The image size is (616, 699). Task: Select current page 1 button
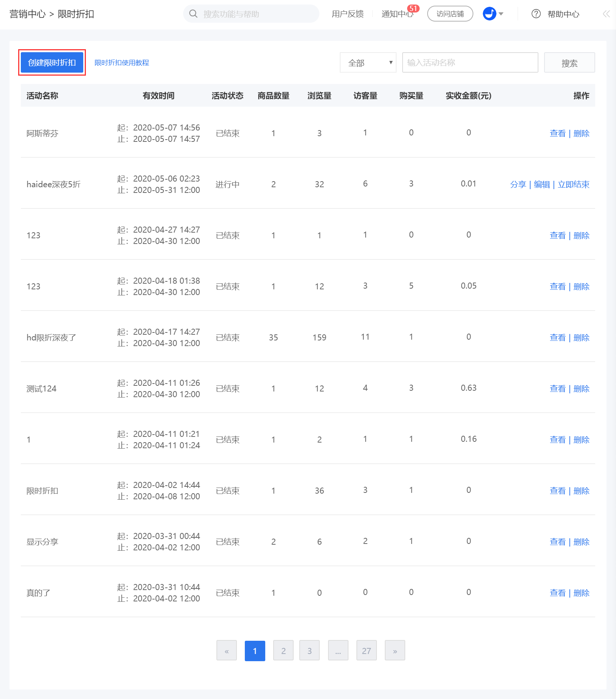pyautogui.click(x=255, y=651)
